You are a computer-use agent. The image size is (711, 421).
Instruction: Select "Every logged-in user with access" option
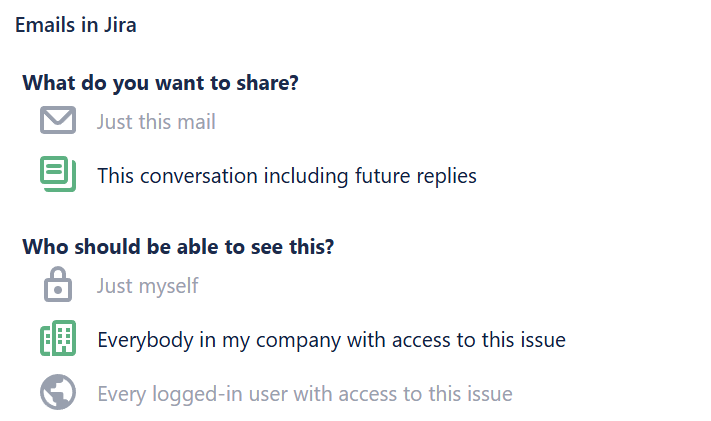(x=304, y=394)
